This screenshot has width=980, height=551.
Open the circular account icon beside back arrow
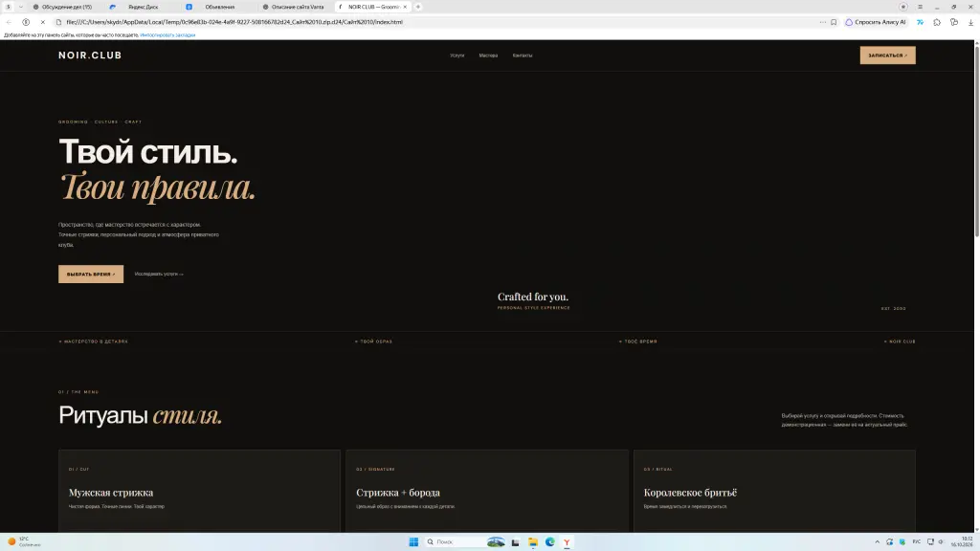tap(26, 22)
